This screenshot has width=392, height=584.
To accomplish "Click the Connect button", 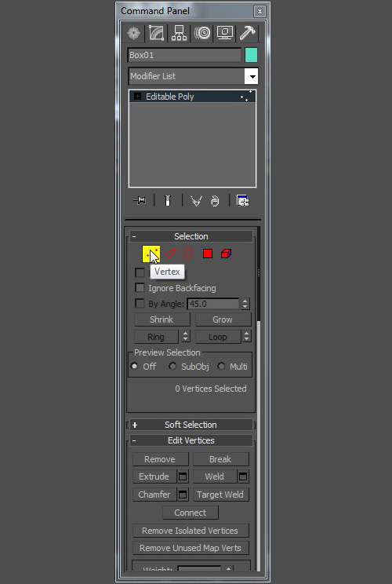I will coord(191,513).
